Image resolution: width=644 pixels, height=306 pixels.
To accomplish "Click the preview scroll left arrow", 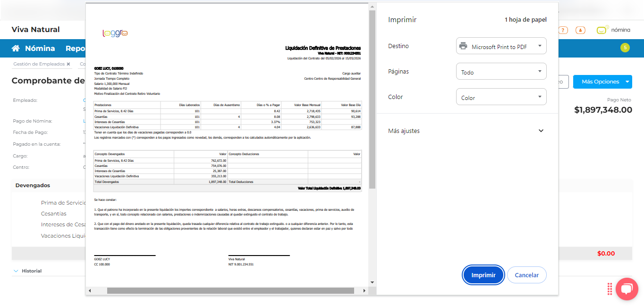I will (x=90, y=290).
